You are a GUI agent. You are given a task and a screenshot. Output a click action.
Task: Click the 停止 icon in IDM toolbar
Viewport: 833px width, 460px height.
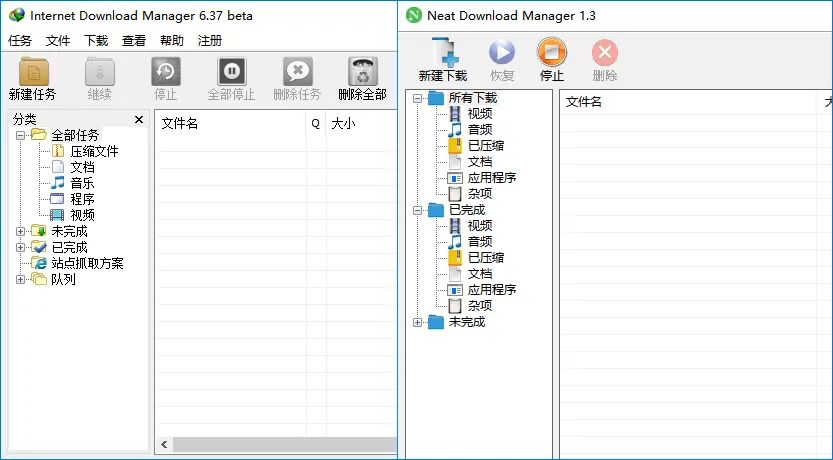coord(166,71)
